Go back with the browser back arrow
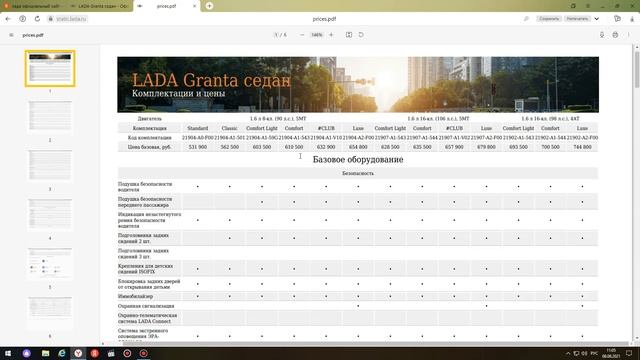Screen dimensions: 640x360 [8, 19]
